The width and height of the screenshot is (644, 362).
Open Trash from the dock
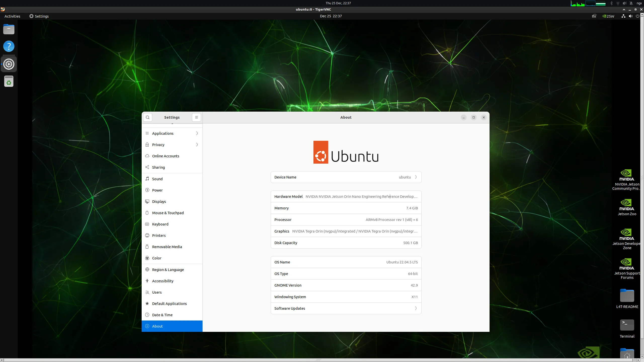point(9,81)
